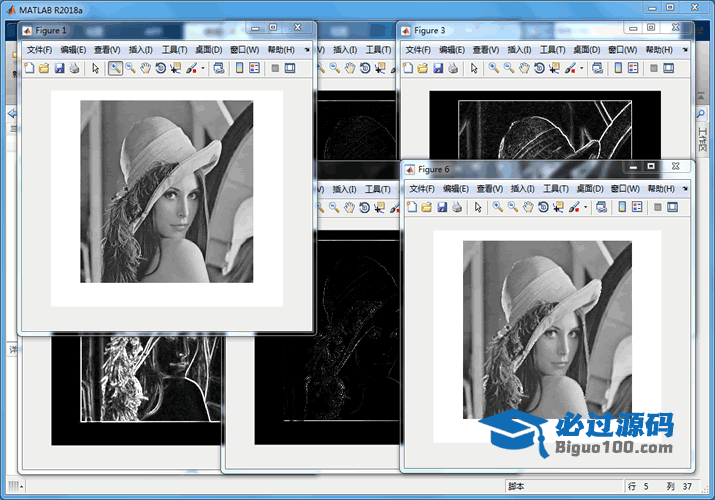This screenshot has width=715, height=500.
Task: Select Edit Plot arrow in Figure 6
Action: click(x=478, y=207)
